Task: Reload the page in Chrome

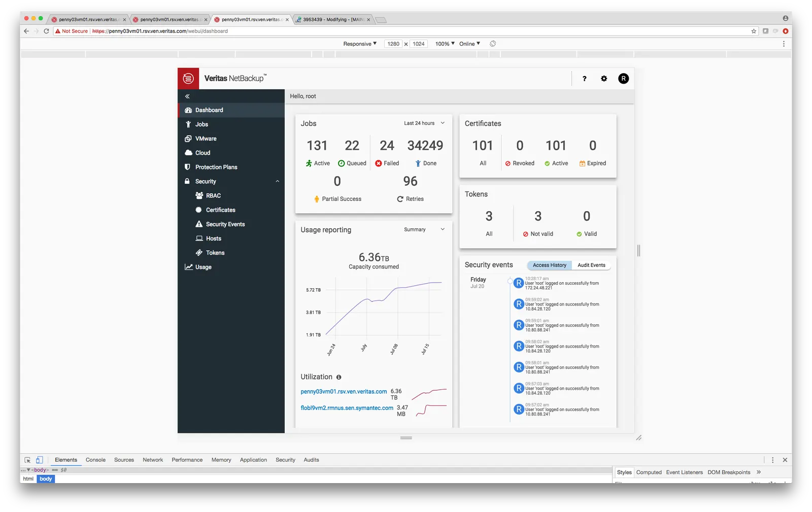Action: pyautogui.click(x=46, y=31)
